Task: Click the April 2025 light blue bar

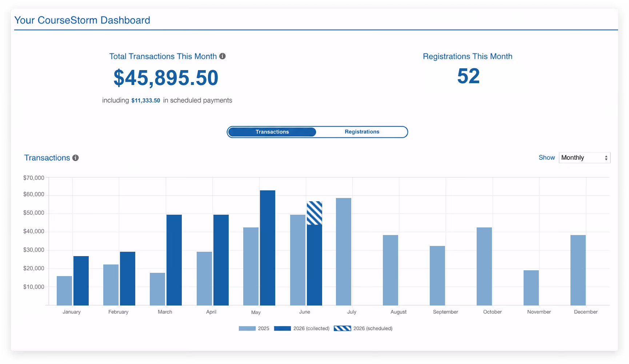Action: point(204,279)
